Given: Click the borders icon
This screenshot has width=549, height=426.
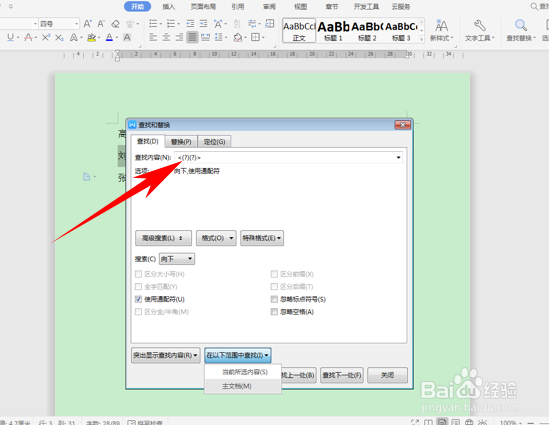Looking at the screenshot, I should pos(256,37).
